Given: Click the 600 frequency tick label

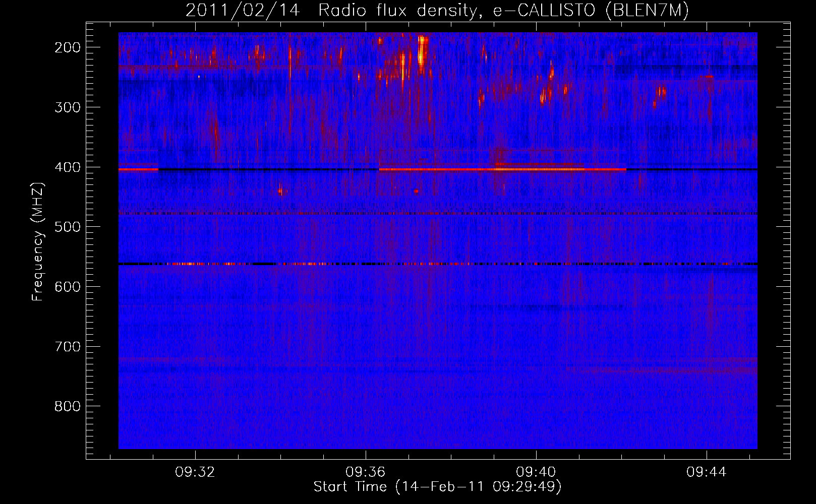Looking at the screenshot, I should 68,287.
